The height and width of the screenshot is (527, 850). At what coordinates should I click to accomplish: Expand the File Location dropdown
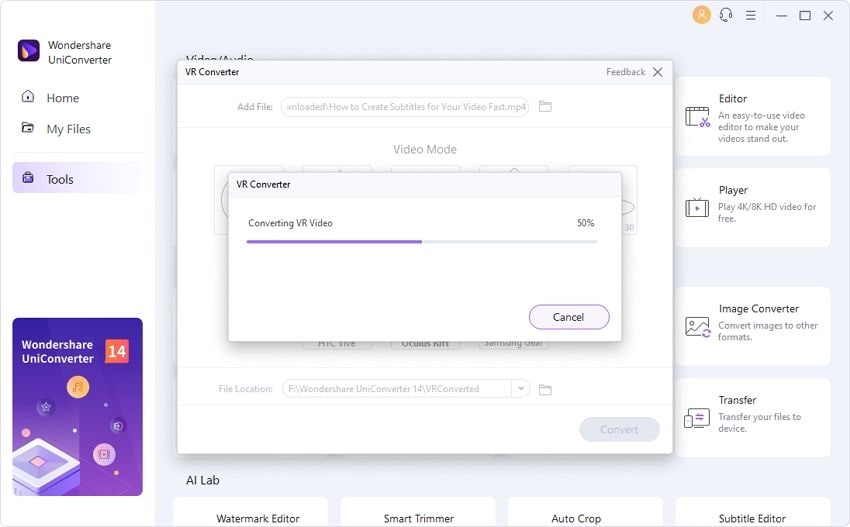tap(520, 389)
